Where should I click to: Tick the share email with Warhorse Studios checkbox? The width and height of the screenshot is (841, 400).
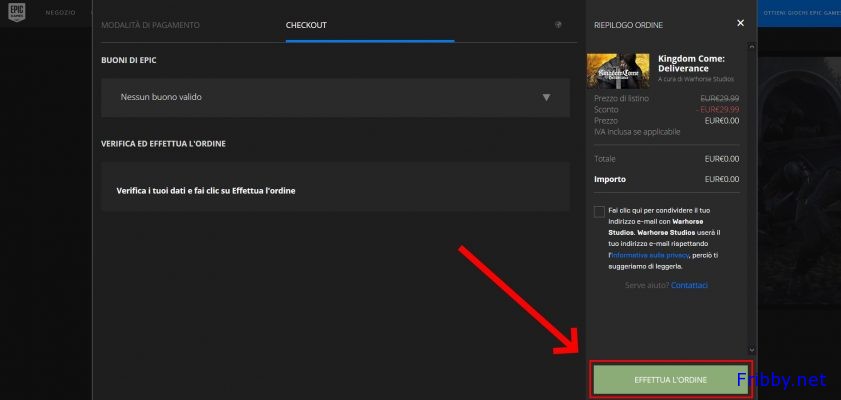[x=598, y=211]
